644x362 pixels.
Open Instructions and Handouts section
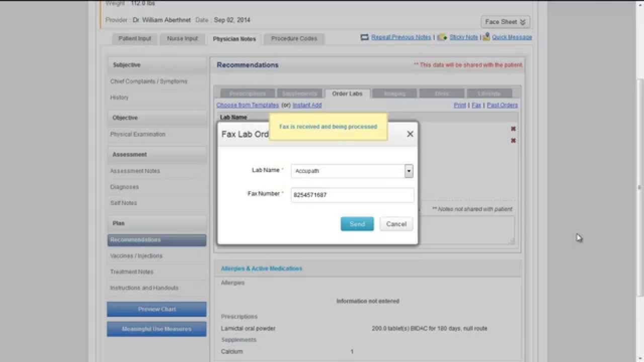click(144, 288)
